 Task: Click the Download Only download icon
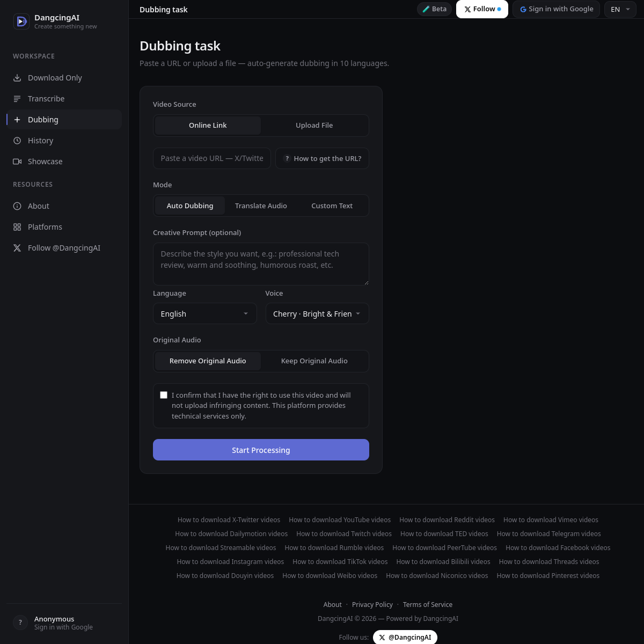pyautogui.click(x=17, y=78)
